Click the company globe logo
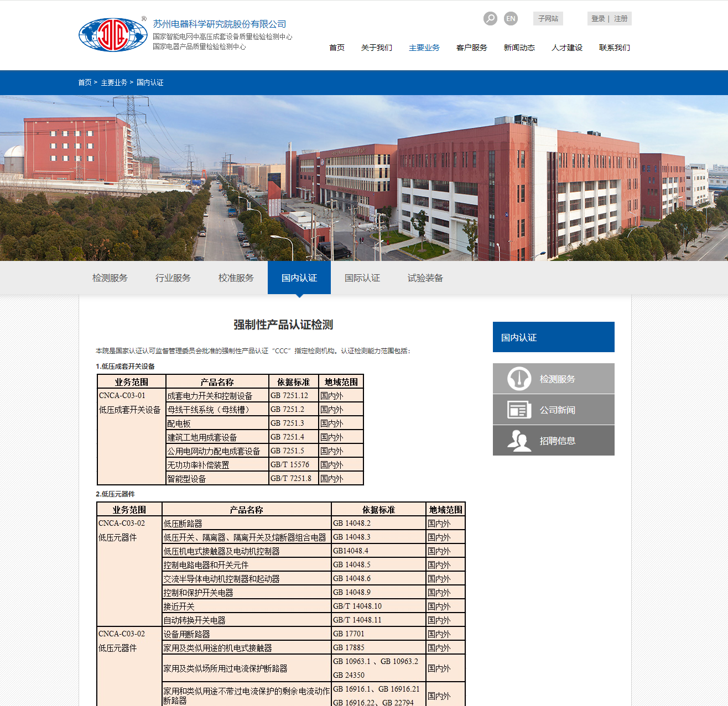728x706 pixels. click(x=113, y=35)
